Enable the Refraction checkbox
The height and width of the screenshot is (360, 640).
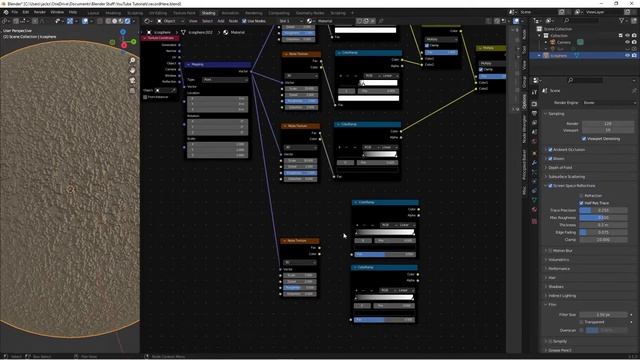click(x=581, y=196)
